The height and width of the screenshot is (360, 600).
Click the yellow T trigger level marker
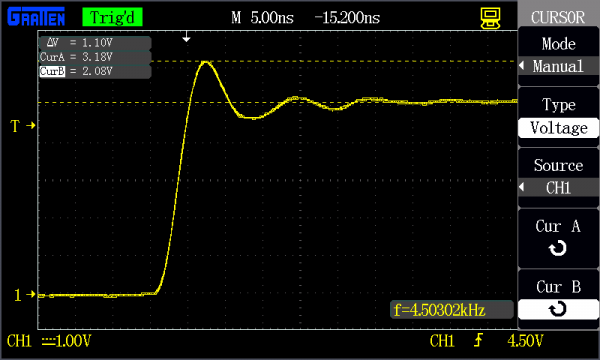click(23, 125)
